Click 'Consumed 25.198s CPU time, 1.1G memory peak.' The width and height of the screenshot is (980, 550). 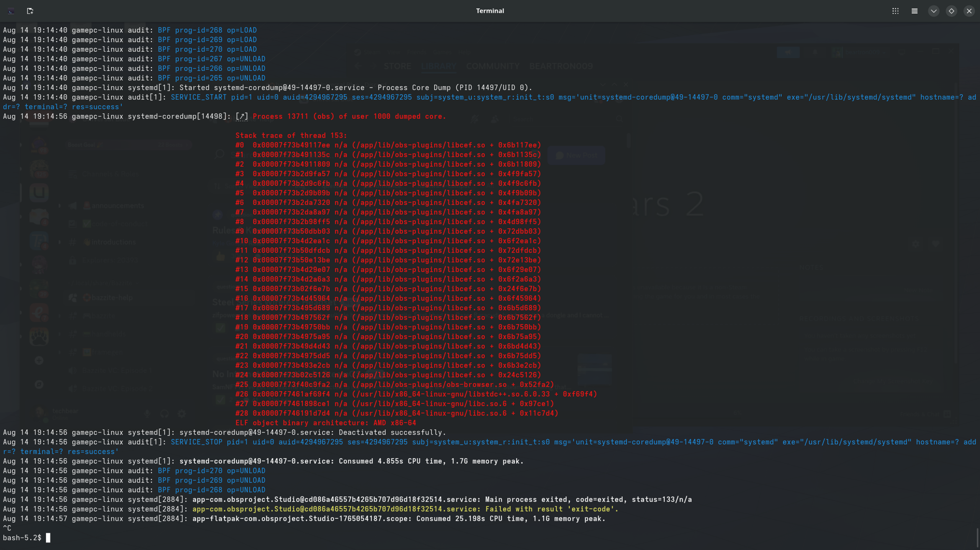[x=511, y=519]
